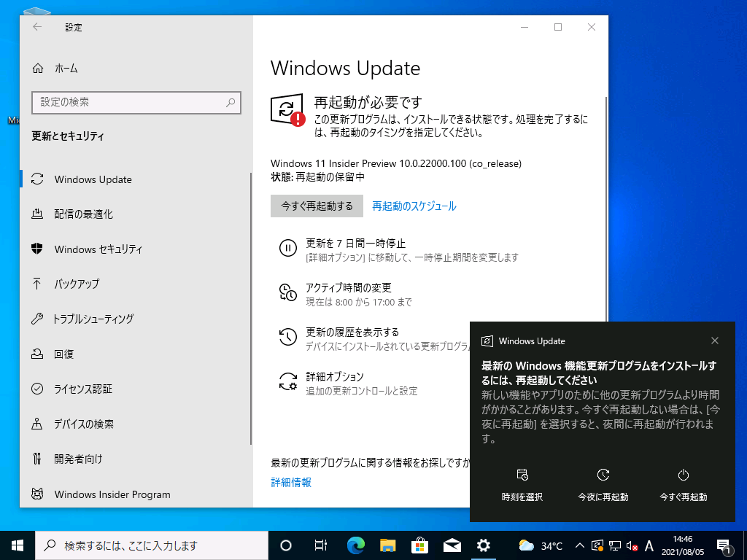Click the history icon for 更新の履歴を表示する

point(287,337)
